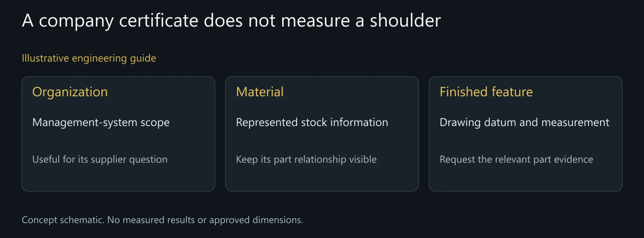Click the word 'supplier' in the first card

pyautogui.click(x=108, y=160)
